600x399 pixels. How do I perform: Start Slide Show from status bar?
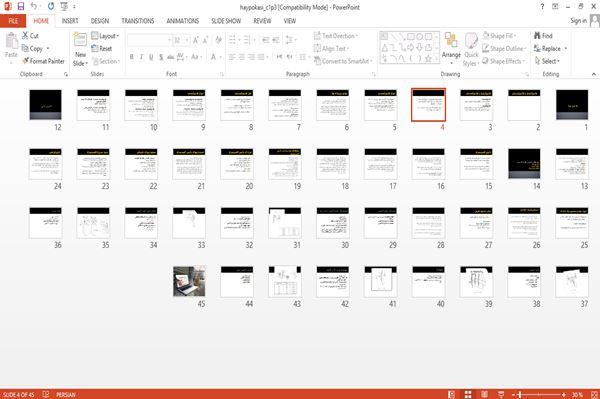coord(501,394)
